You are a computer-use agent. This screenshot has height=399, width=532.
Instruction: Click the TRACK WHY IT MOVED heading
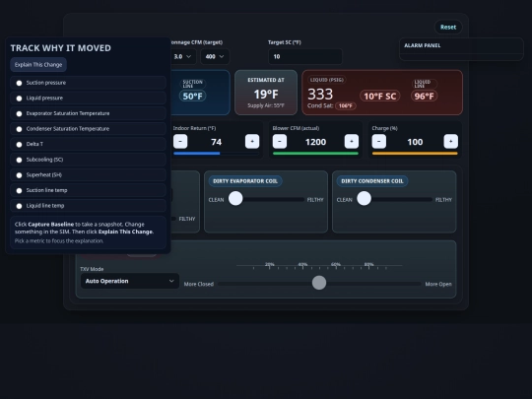61,48
